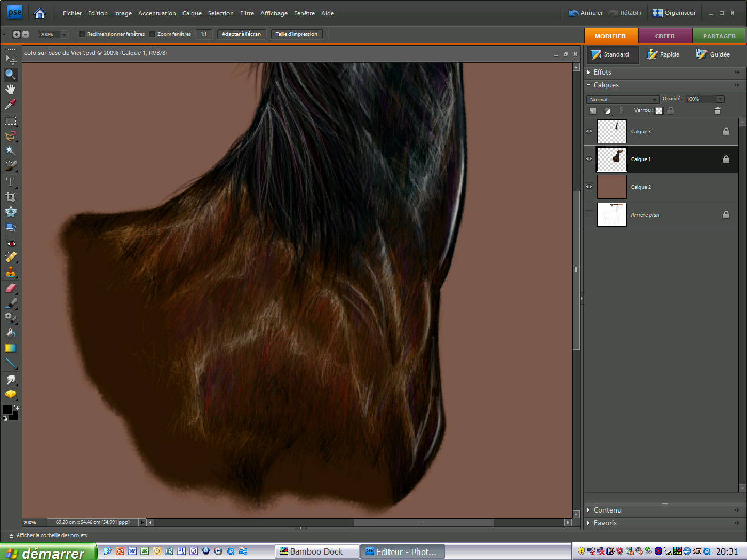Open document info arrow in status bar
Image resolution: width=747 pixels, height=560 pixels.
[142, 522]
